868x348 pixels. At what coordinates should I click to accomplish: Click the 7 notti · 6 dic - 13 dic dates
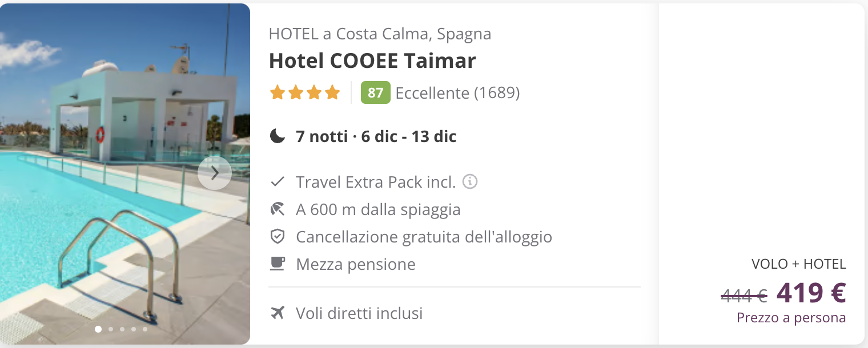pos(376,137)
